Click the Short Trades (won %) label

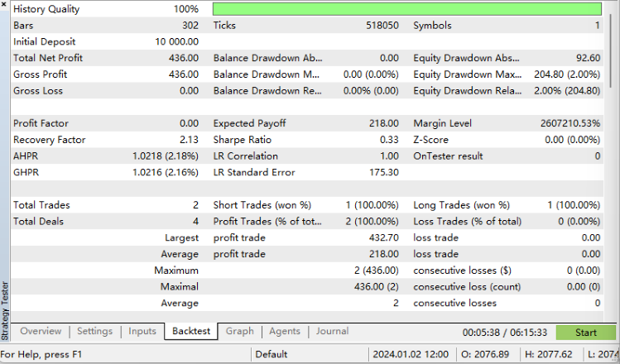point(262,205)
